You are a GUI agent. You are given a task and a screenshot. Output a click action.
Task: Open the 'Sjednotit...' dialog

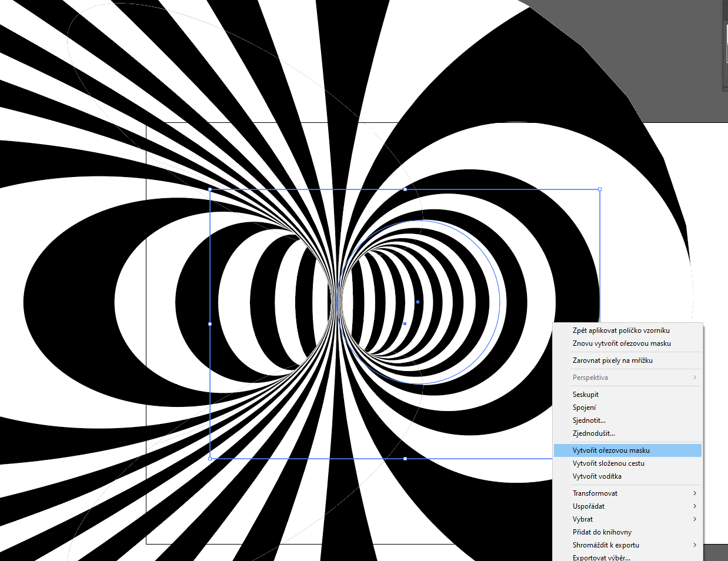pos(589,420)
